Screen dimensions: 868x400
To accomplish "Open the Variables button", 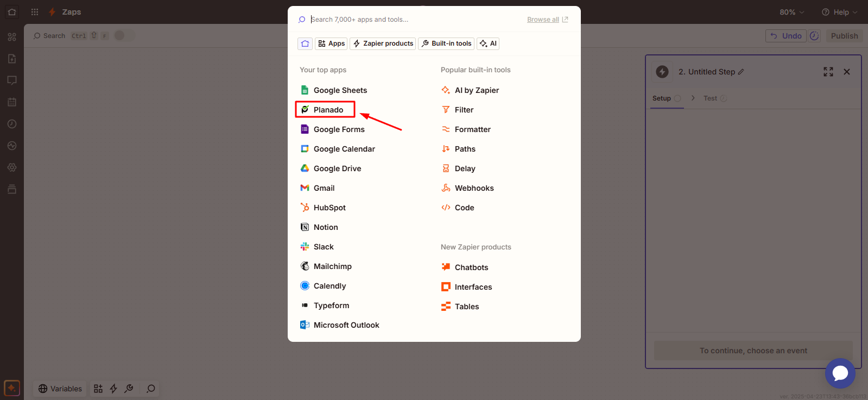I will [x=60, y=389].
